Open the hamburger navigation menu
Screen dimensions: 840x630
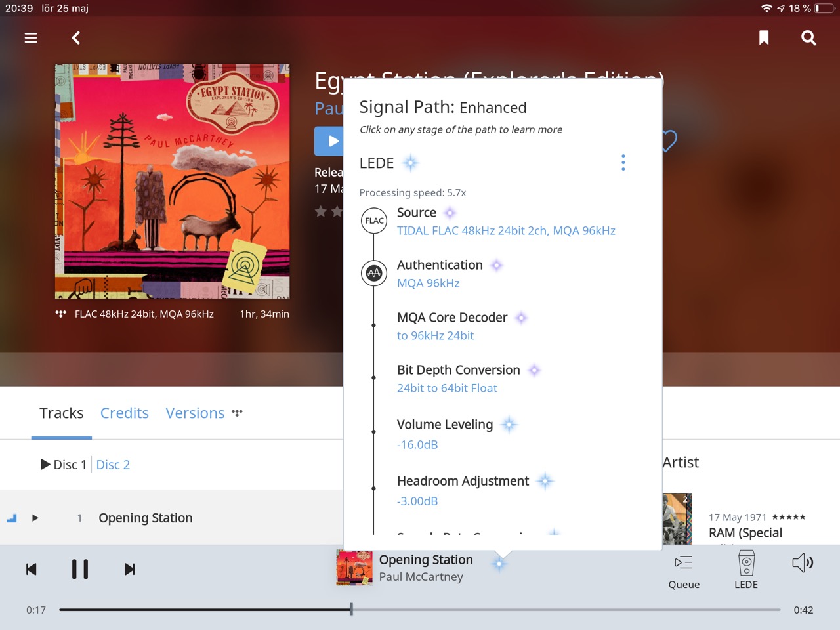coord(31,38)
